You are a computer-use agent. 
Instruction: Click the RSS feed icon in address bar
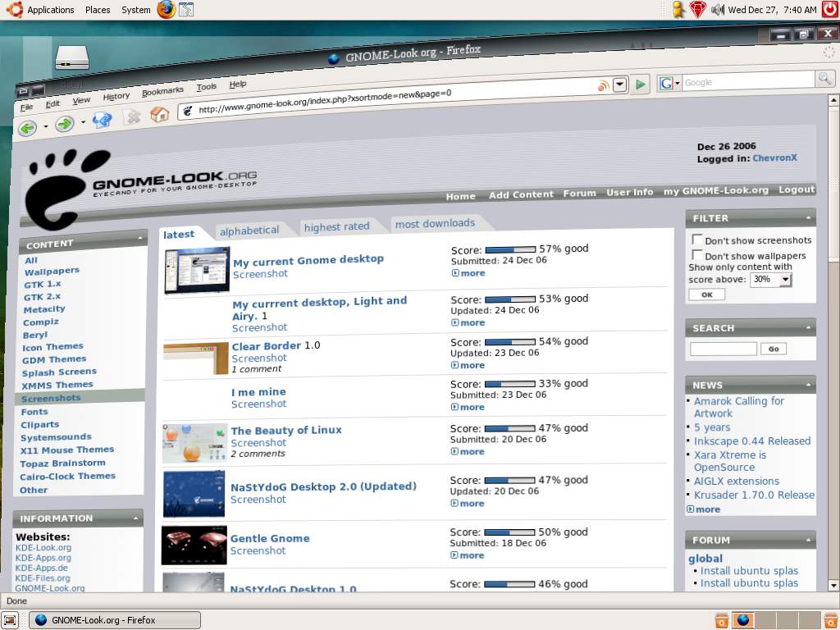(603, 85)
